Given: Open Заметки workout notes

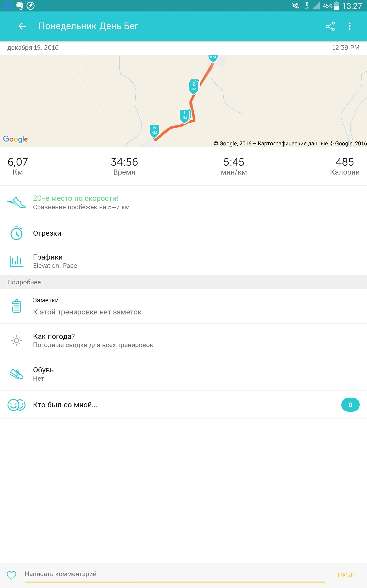Looking at the screenshot, I should click(x=87, y=306).
